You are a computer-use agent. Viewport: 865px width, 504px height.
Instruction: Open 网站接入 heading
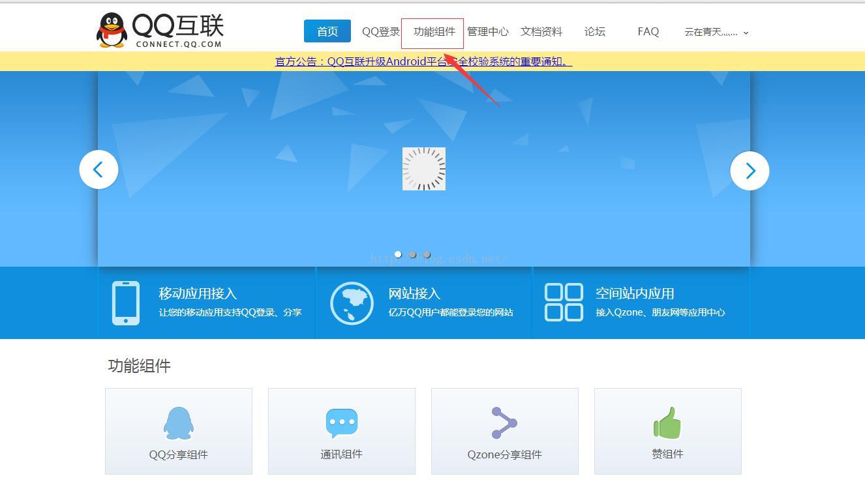pyautogui.click(x=414, y=293)
